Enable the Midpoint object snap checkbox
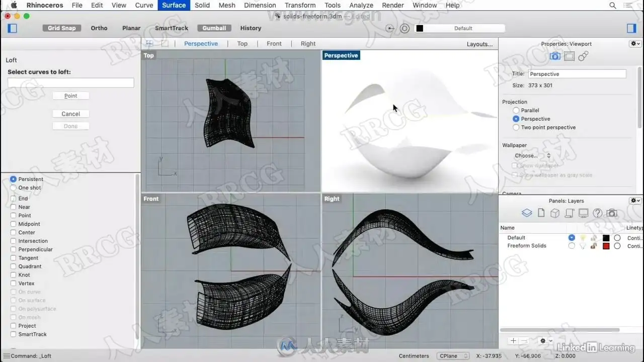 click(14, 224)
